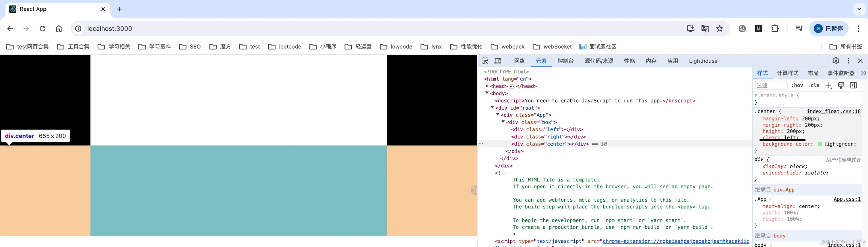Select the div class left node
Image resolution: width=868 pixels, height=247 pixels.
click(547, 130)
